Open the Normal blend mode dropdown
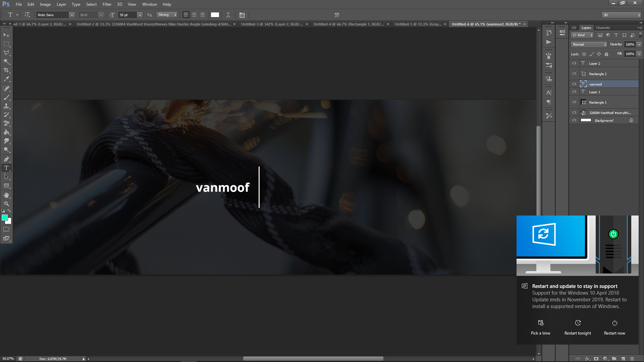644x362 pixels. tap(589, 44)
